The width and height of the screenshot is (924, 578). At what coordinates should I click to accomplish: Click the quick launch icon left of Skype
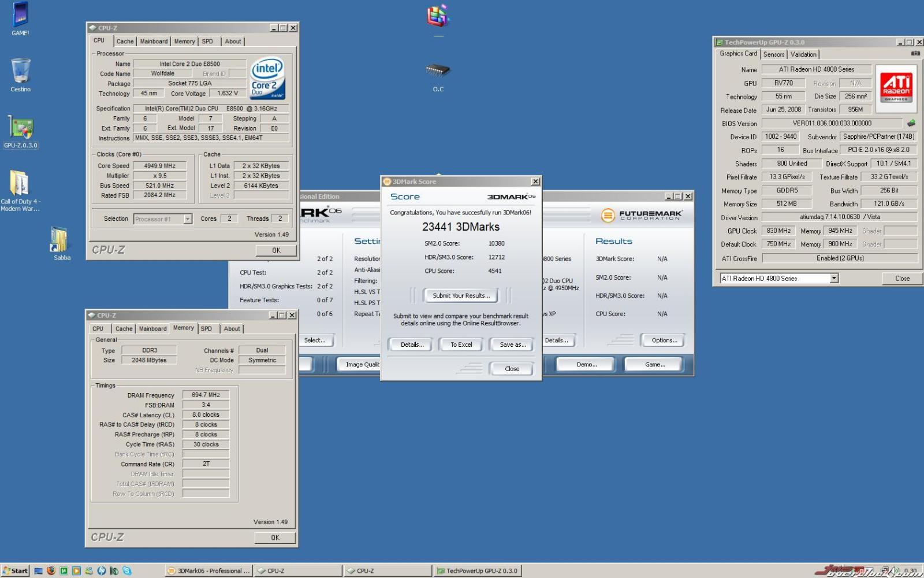[114, 571]
